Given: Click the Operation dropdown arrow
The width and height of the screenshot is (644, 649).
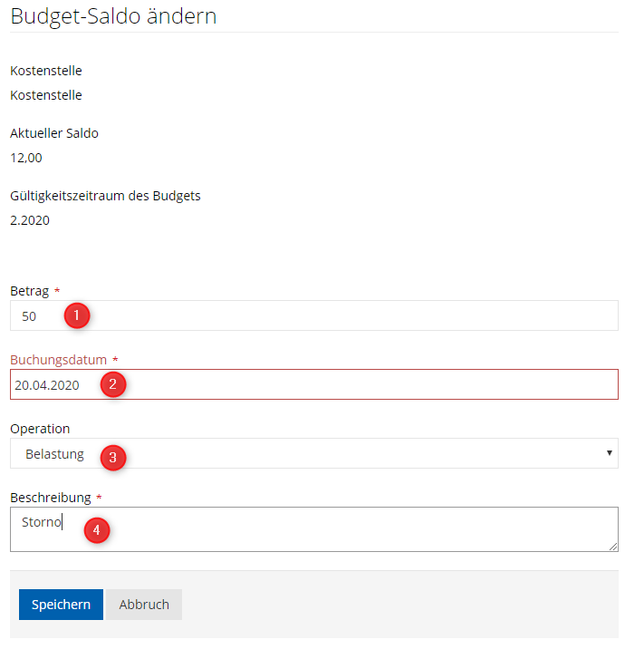Looking at the screenshot, I should pyautogui.click(x=609, y=453).
